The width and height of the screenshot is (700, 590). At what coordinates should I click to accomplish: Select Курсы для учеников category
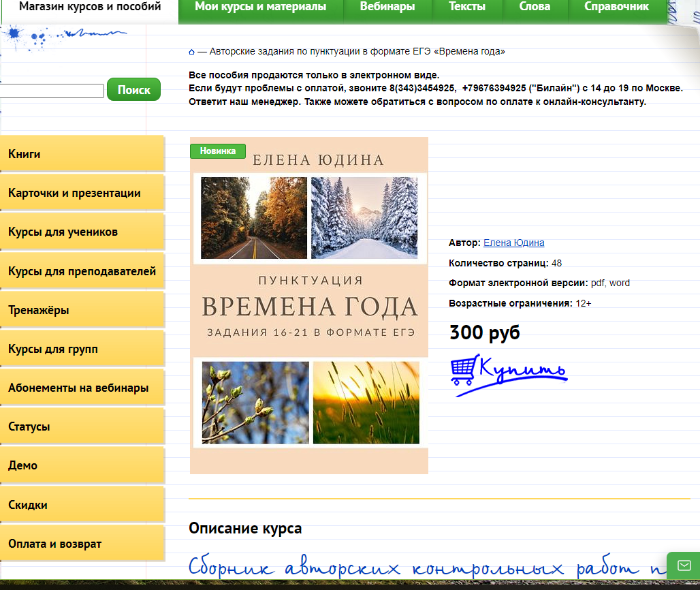[x=82, y=232]
